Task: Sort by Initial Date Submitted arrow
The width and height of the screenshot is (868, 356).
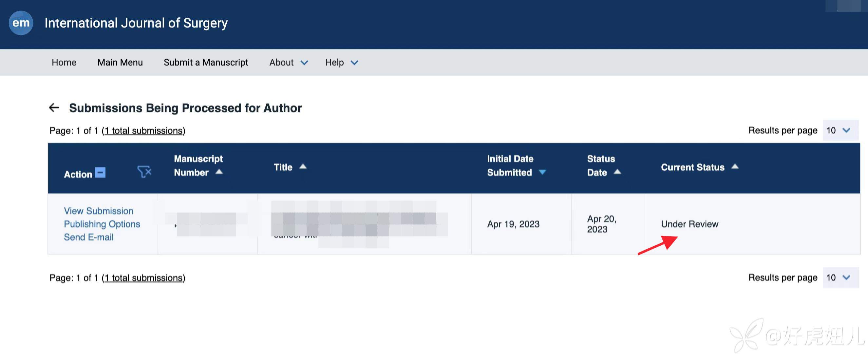Action: tap(542, 173)
